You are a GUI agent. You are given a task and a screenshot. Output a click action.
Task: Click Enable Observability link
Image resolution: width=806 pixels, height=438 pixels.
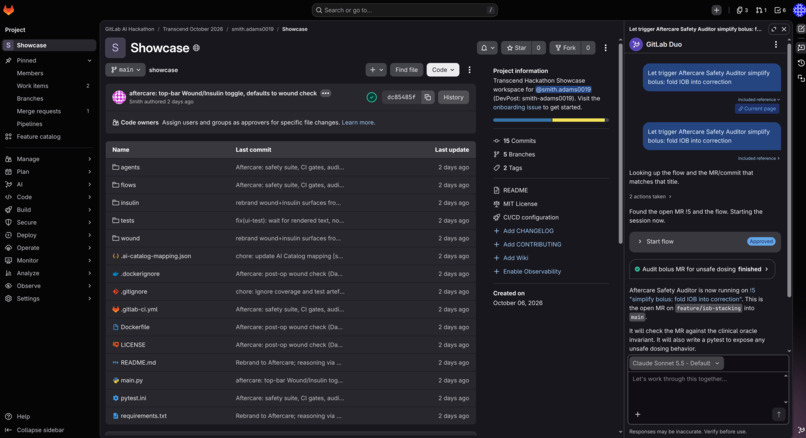[532, 271]
